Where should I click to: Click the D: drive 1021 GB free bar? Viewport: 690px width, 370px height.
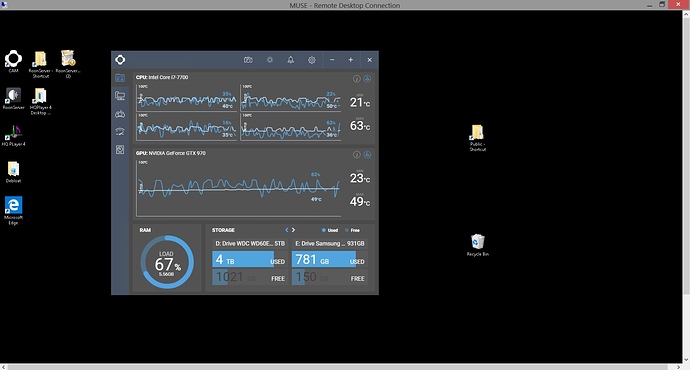coord(250,277)
